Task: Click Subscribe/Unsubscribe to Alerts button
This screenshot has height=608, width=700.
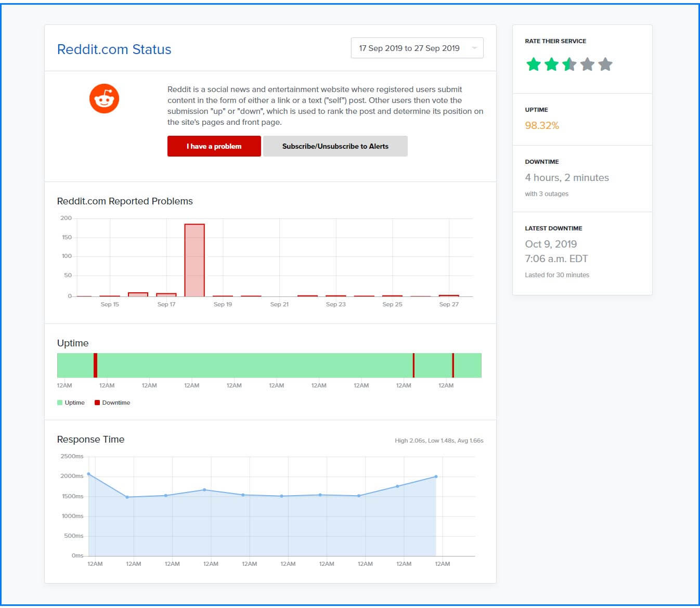Action: click(335, 146)
